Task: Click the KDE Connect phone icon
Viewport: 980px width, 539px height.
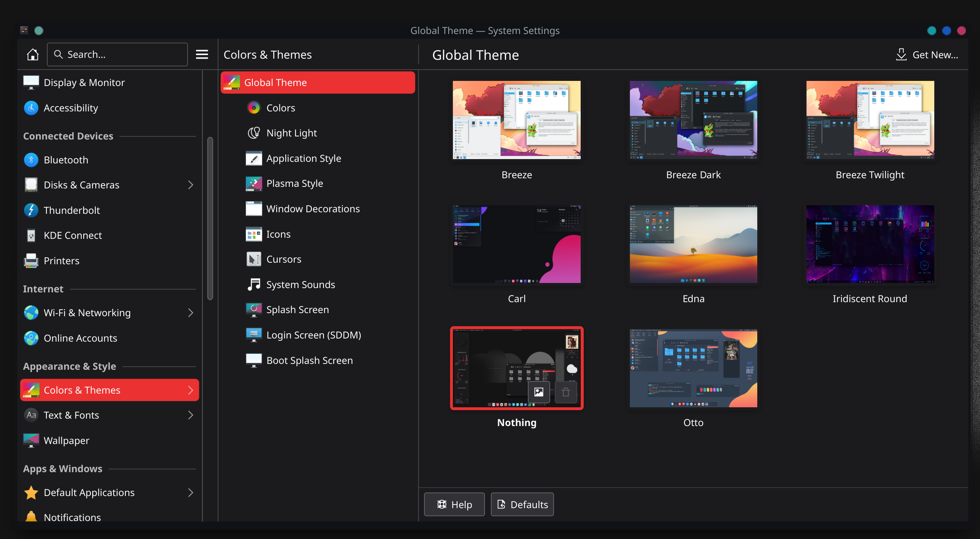Action: click(x=31, y=235)
